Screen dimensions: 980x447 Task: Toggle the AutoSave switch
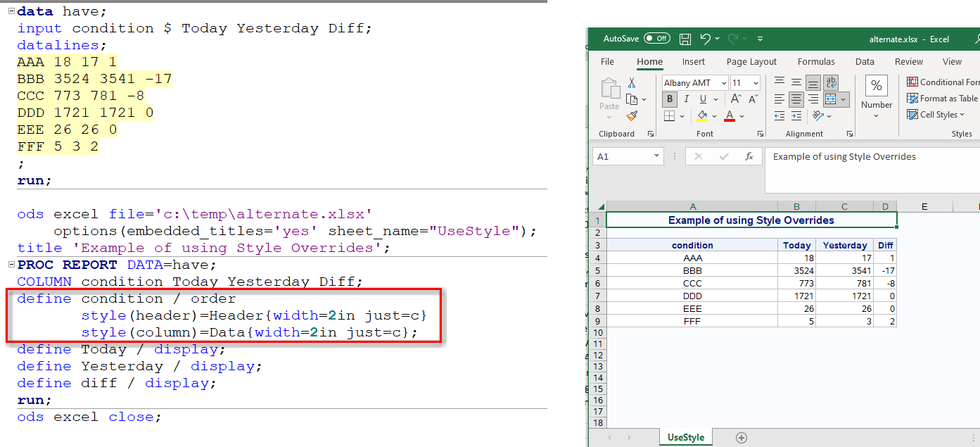pyautogui.click(x=656, y=39)
